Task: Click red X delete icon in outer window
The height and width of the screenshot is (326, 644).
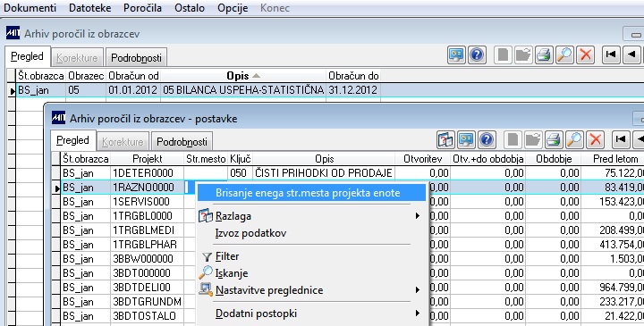Action: (586, 55)
